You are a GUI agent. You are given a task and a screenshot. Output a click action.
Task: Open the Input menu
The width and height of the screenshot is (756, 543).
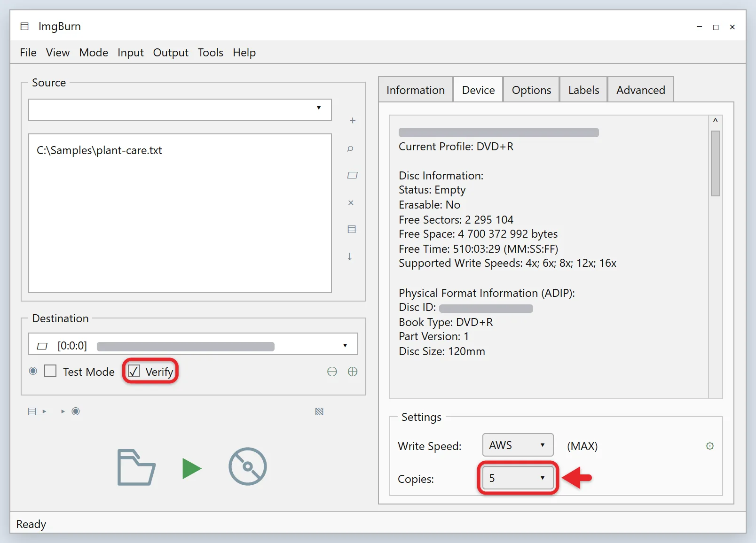point(131,53)
